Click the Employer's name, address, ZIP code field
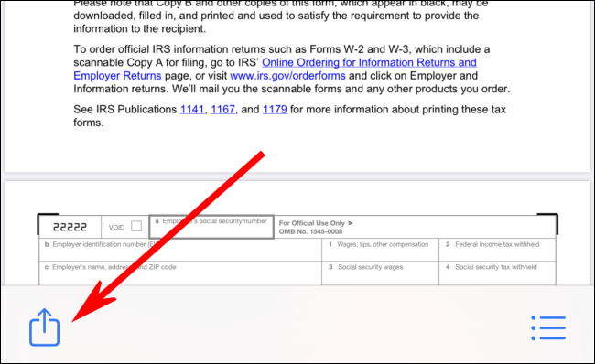The height and width of the screenshot is (364, 595). click(x=180, y=273)
